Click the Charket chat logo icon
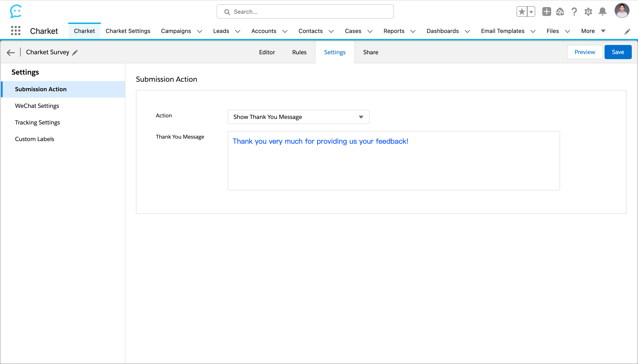Image resolution: width=638 pixels, height=364 pixels. (16, 11)
